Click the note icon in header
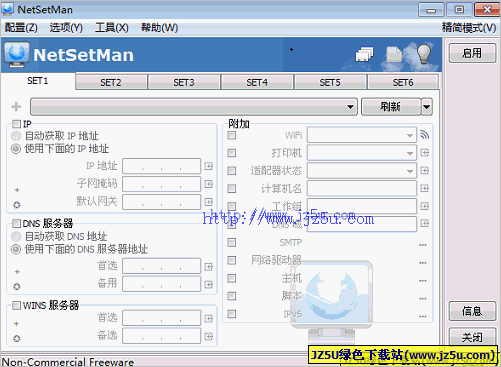 tap(394, 54)
